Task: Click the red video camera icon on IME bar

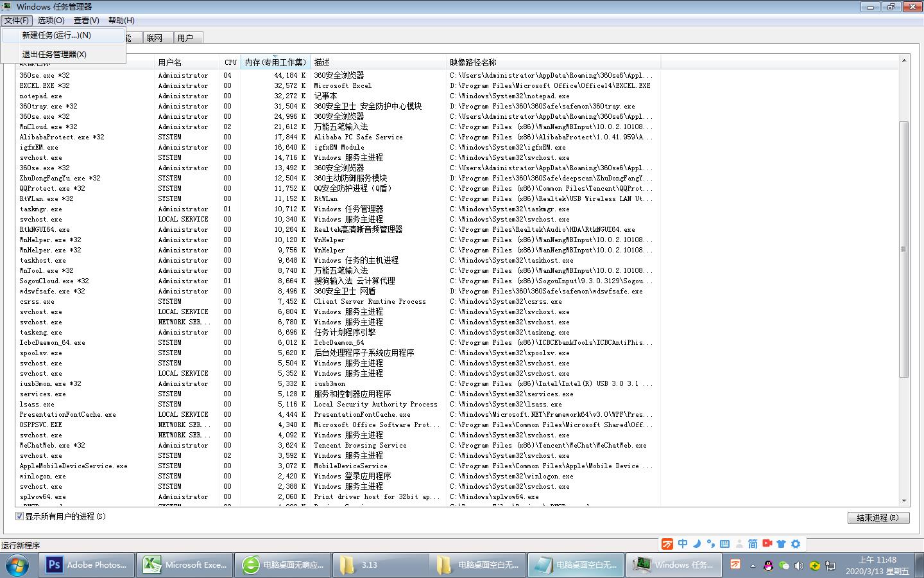Action: click(x=767, y=544)
